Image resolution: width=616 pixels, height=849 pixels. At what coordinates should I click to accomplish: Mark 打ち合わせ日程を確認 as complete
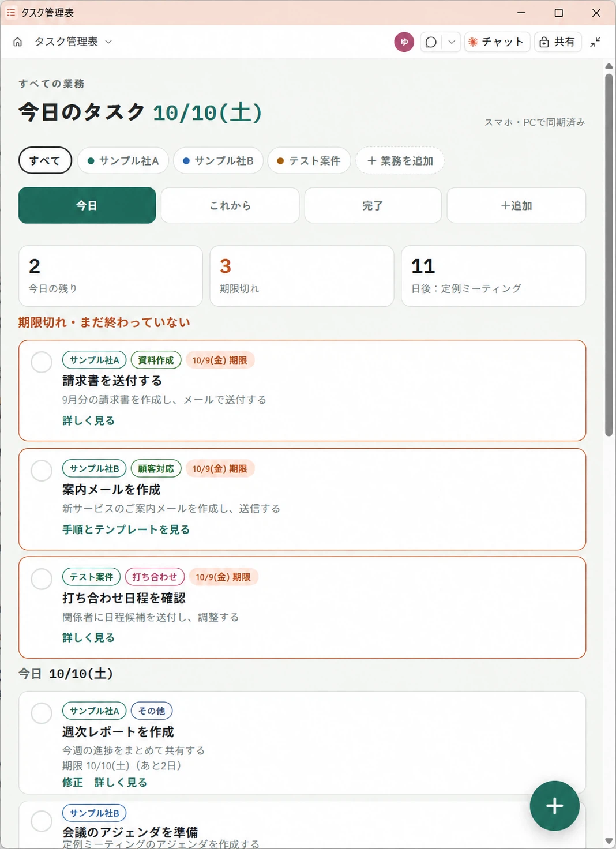click(x=42, y=579)
